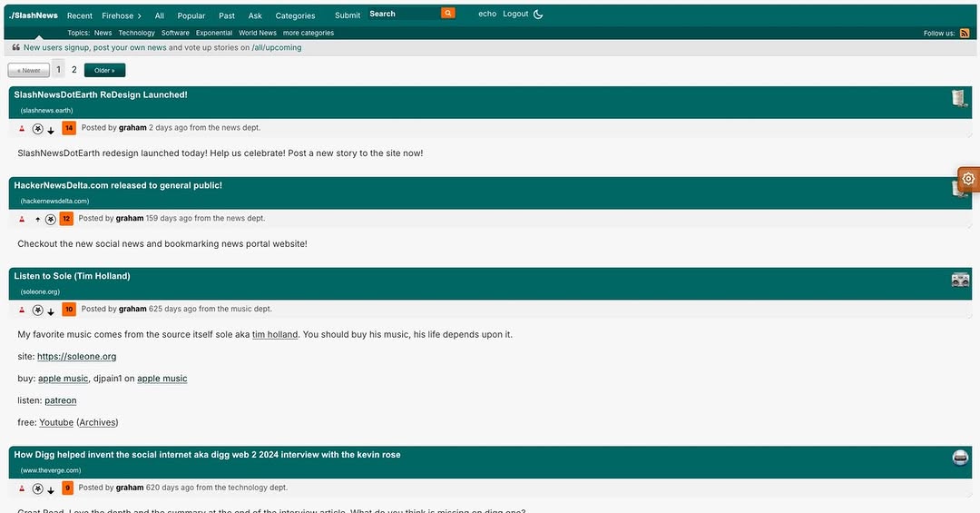The width and height of the screenshot is (980, 513).
Task: Click the asterisk vote circle on Listen to Sole
Action: tap(37, 311)
